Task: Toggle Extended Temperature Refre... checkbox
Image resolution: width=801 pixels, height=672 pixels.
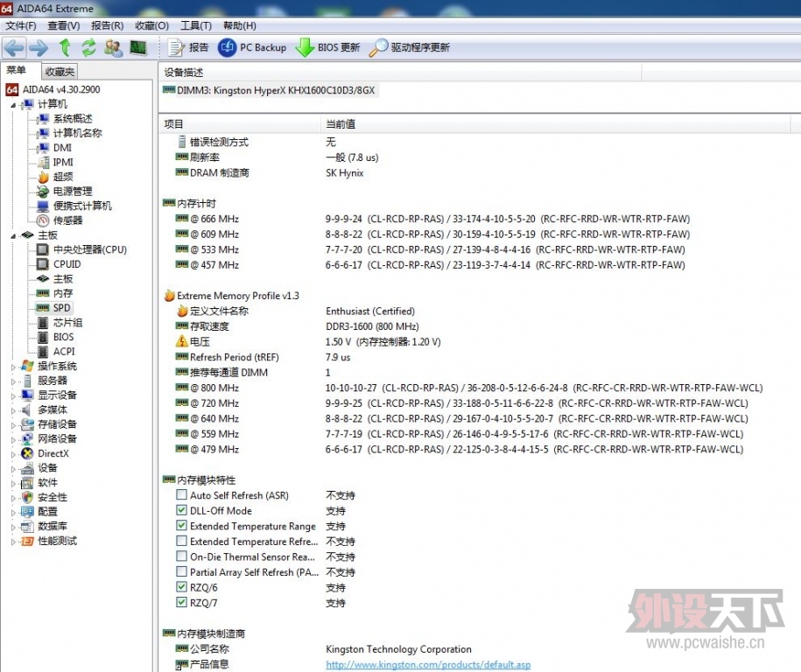Action: tap(181, 540)
